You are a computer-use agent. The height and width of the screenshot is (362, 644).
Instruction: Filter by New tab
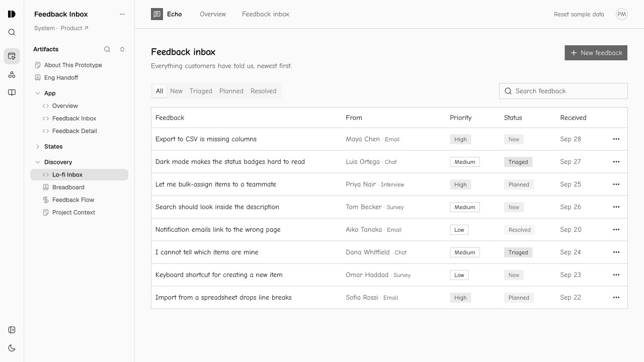pos(176,91)
